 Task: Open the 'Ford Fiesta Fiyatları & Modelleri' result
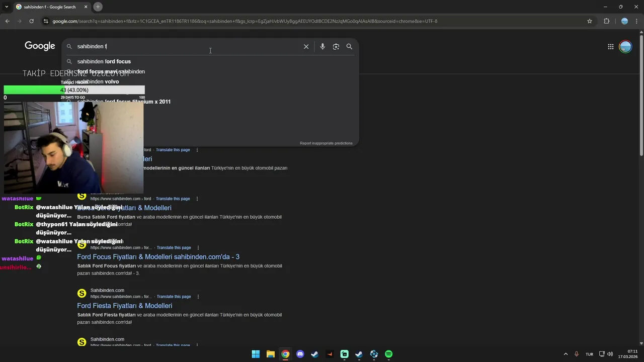pos(124,306)
